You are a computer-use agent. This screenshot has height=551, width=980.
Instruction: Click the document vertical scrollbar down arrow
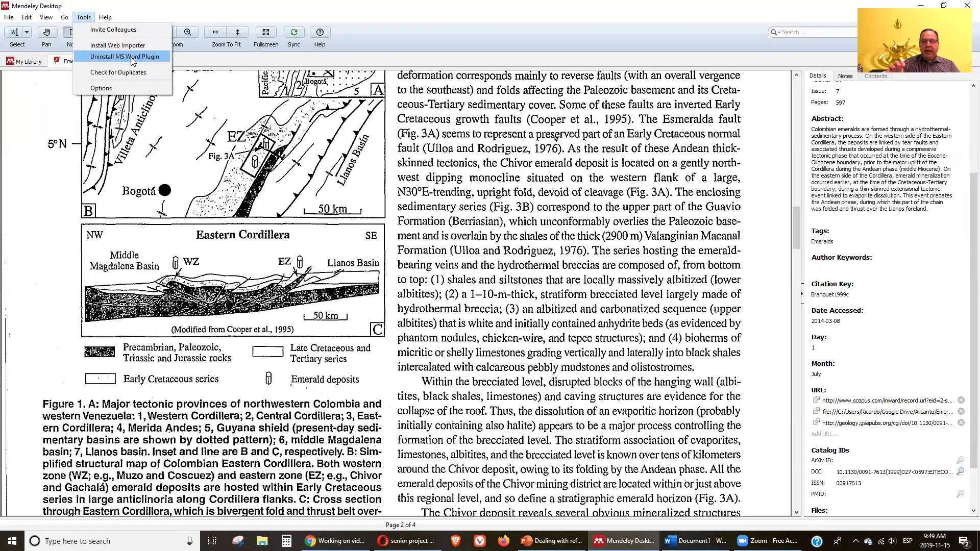coord(796,512)
